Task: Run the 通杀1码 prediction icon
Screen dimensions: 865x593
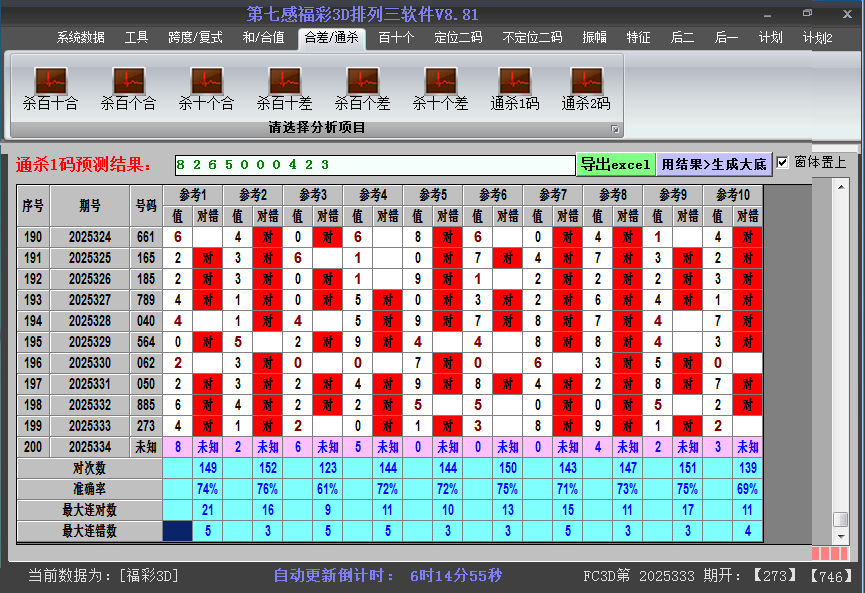Action: click(515, 82)
